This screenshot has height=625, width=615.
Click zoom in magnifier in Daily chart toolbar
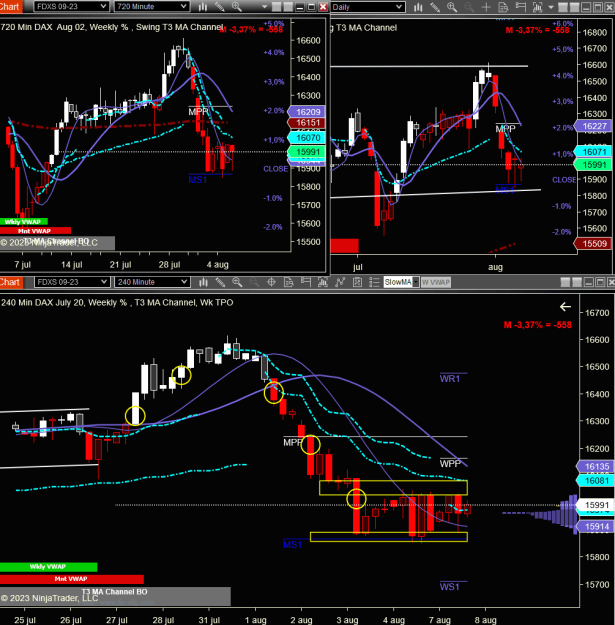[x=452, y=7]
